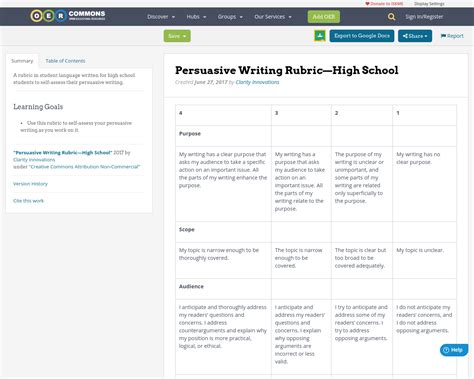Click the Version History link
Screen dimensions: 474x379
coord(30,184)
